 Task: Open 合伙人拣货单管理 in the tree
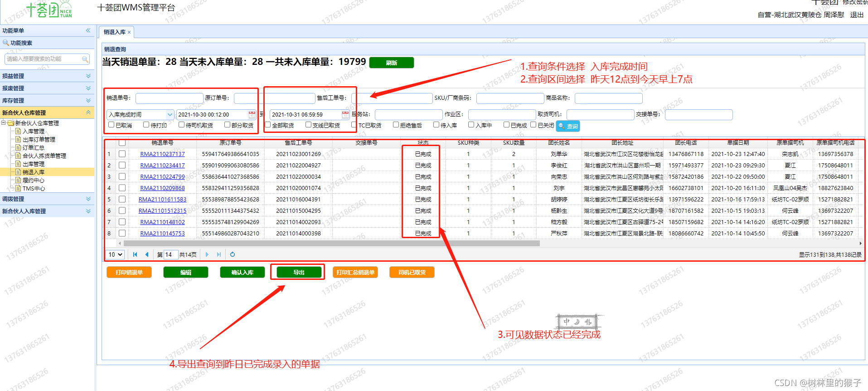tap(44, 156)
